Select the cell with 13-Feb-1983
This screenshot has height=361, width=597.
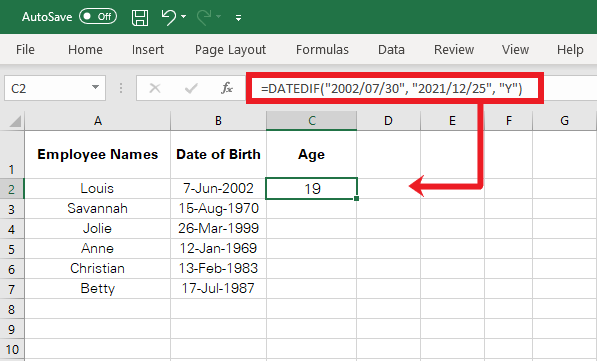tap(218, 268)
